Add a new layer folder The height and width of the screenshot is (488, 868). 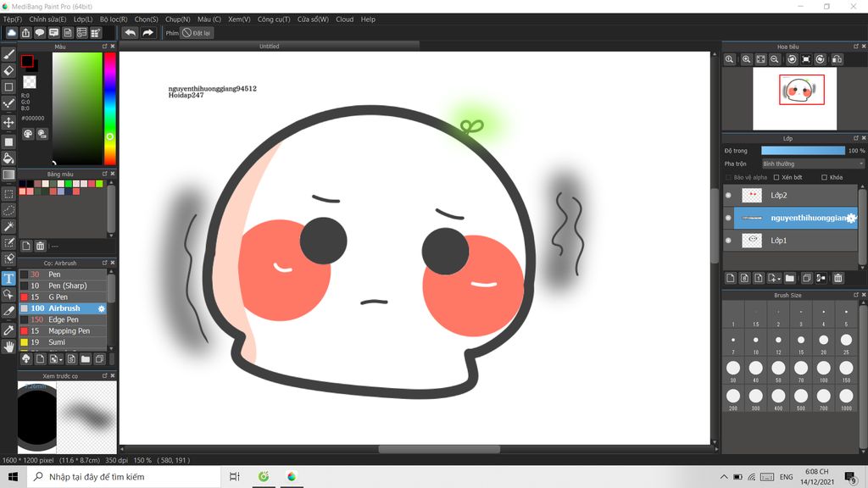[x=790, y=278]
